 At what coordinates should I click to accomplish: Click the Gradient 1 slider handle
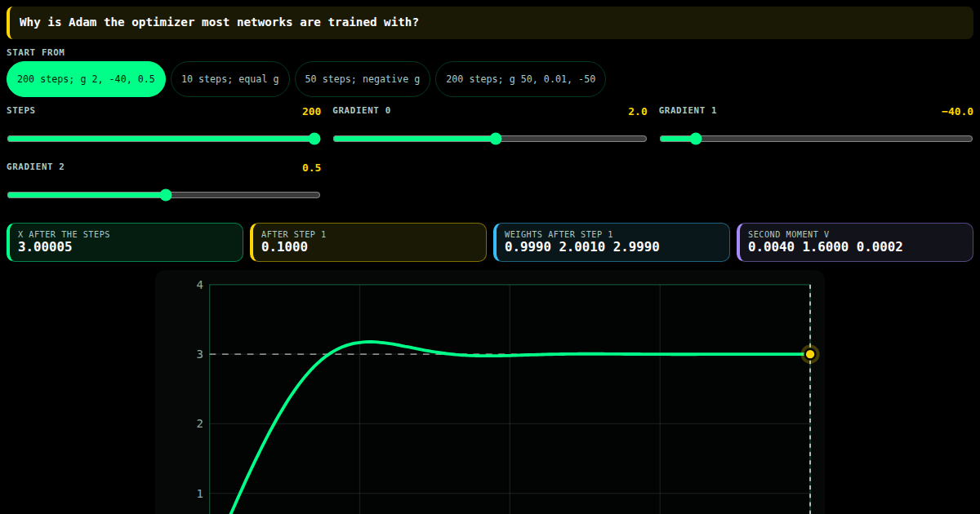696,139
